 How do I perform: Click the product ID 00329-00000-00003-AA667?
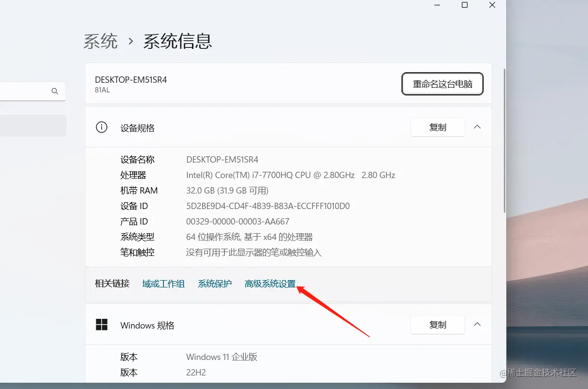point(237,222)
